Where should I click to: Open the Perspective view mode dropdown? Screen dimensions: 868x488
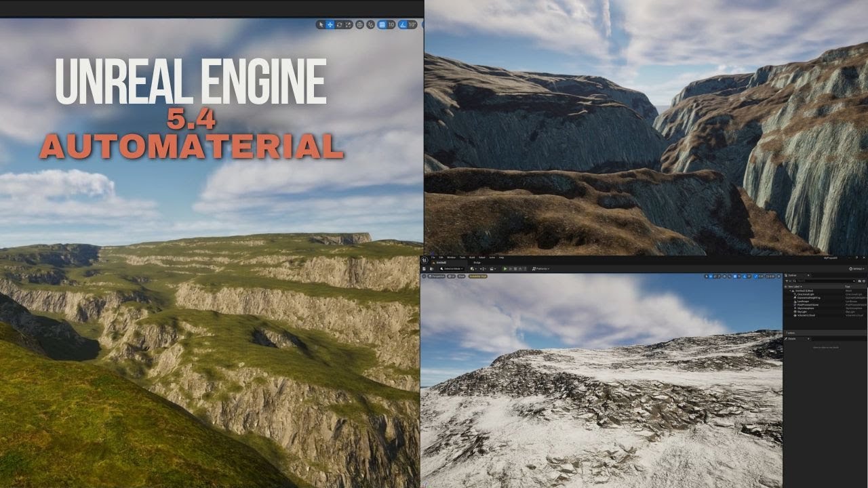(437, 277)
